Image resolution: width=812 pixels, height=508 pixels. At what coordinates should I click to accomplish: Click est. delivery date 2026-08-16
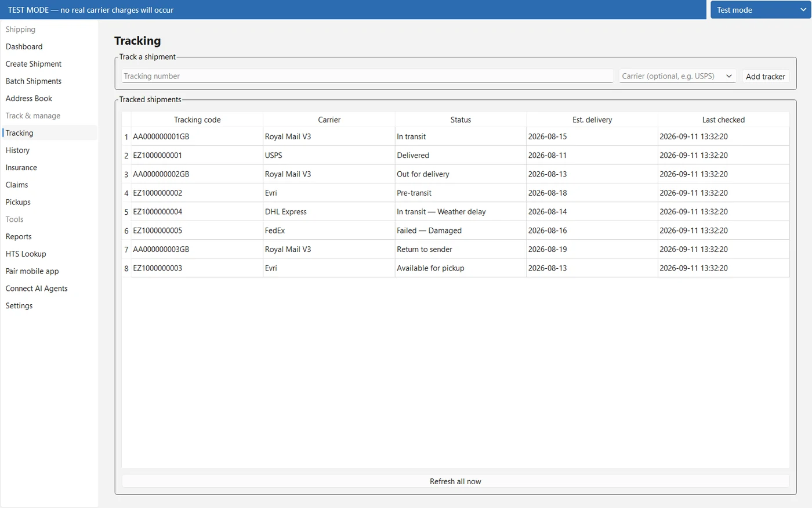click(x=592, y=230)
